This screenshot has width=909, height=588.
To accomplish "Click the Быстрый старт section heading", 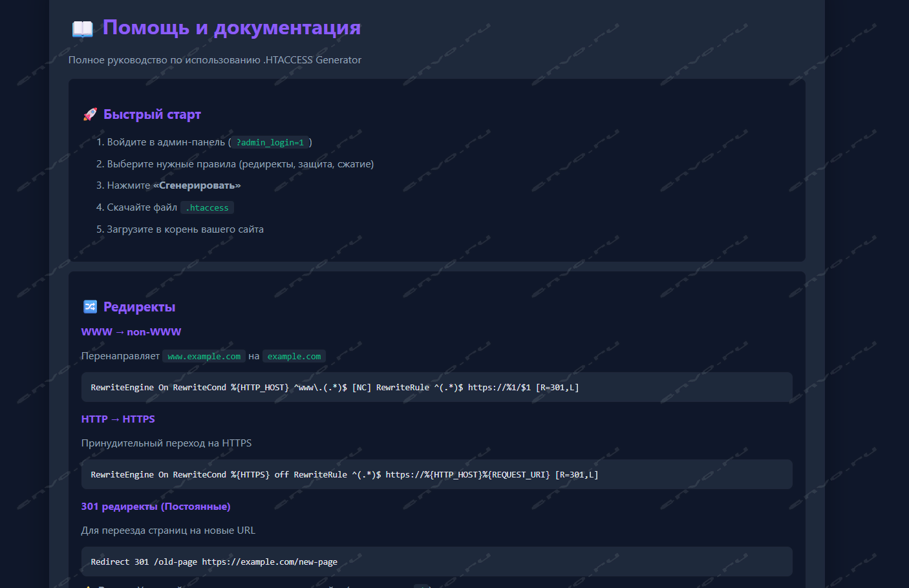I will (x=152, y=114).
